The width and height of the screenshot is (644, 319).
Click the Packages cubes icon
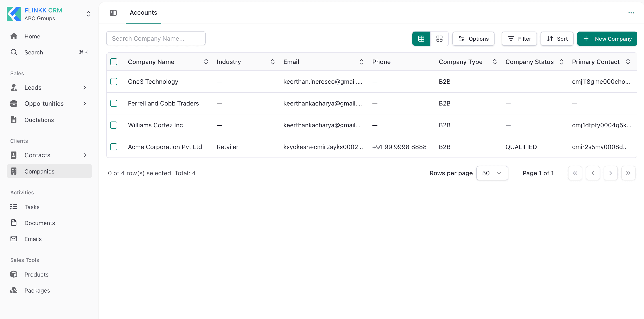14,290
